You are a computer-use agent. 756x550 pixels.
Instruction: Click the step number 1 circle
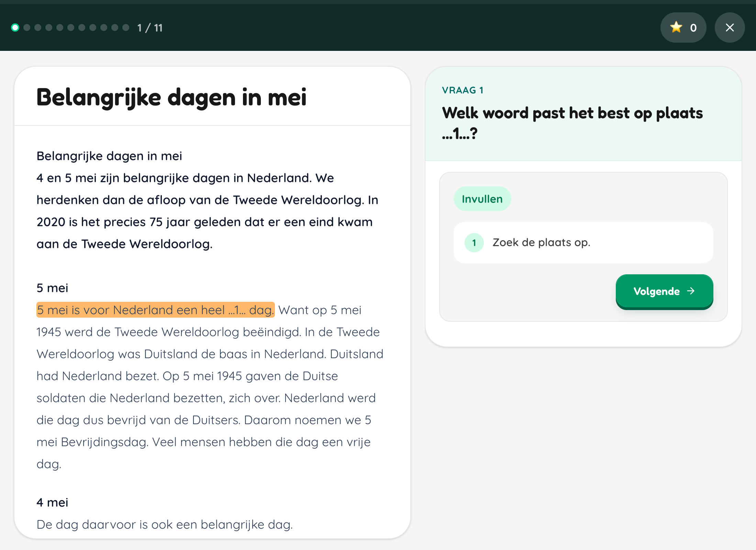click(x=474, y=243)
